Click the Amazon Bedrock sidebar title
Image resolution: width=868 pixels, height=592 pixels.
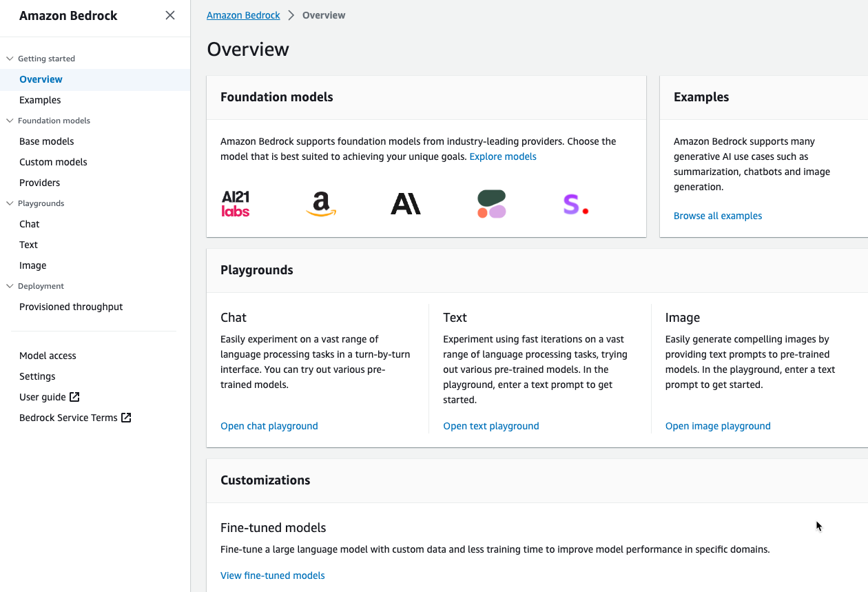(x=68, y=16)
